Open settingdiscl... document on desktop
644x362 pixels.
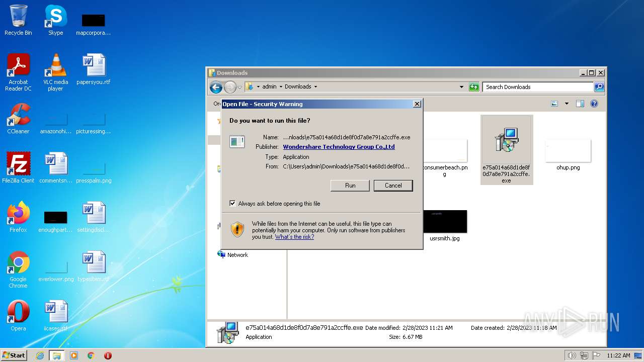coord(94,217)
